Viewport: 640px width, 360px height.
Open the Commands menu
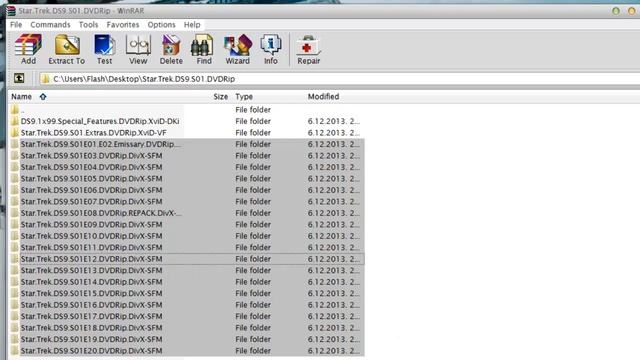click(50, 25)
